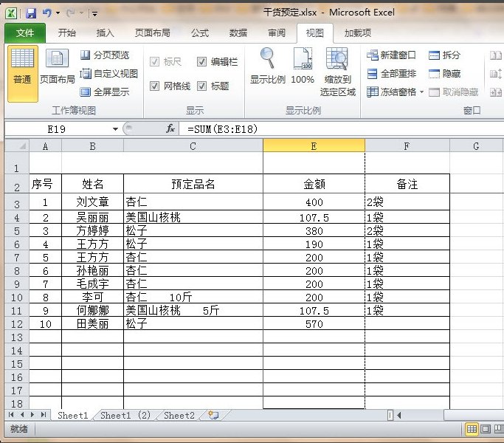The height and width of the screenshot is (443, 504).
Task: Switch to 页面布局 view in workbook views
Action: pos(58,66)
